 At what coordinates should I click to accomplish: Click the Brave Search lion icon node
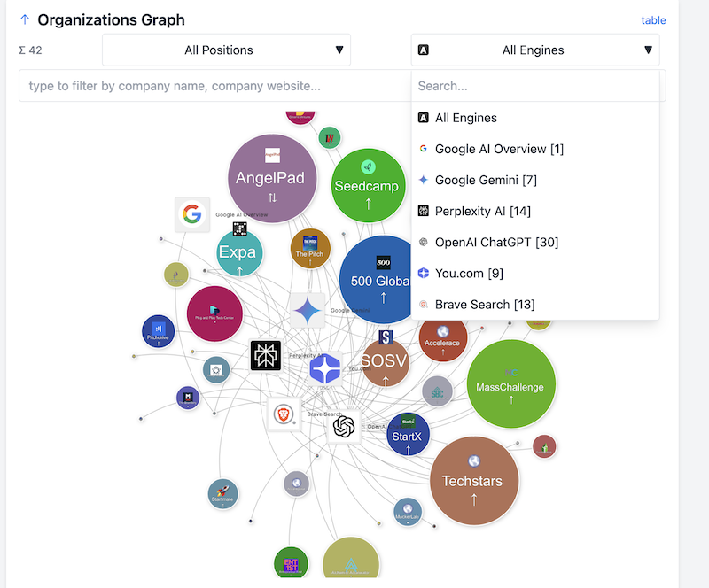coord(282,413)
